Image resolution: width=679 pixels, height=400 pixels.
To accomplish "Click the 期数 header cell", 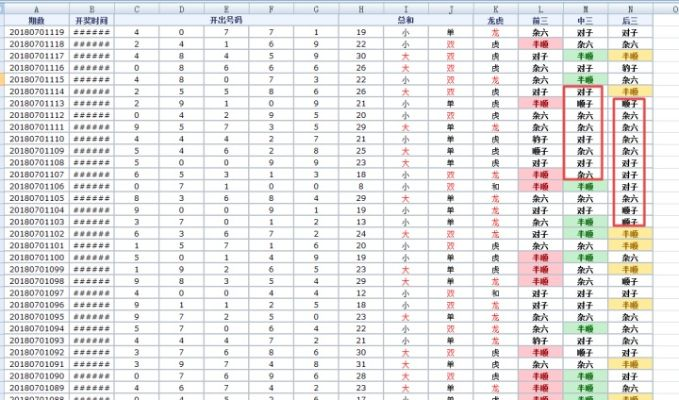I will (x=36, y=19).
